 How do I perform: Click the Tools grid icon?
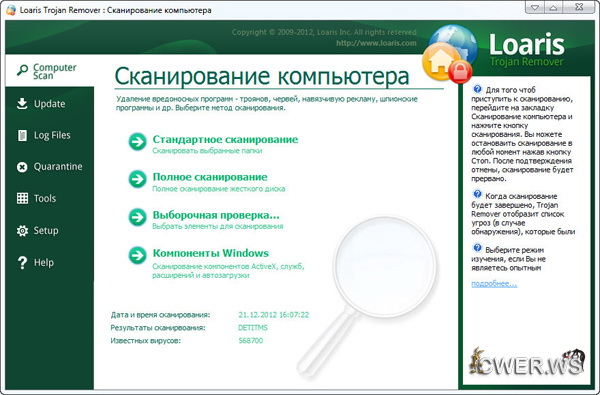(x=22, y=198)
